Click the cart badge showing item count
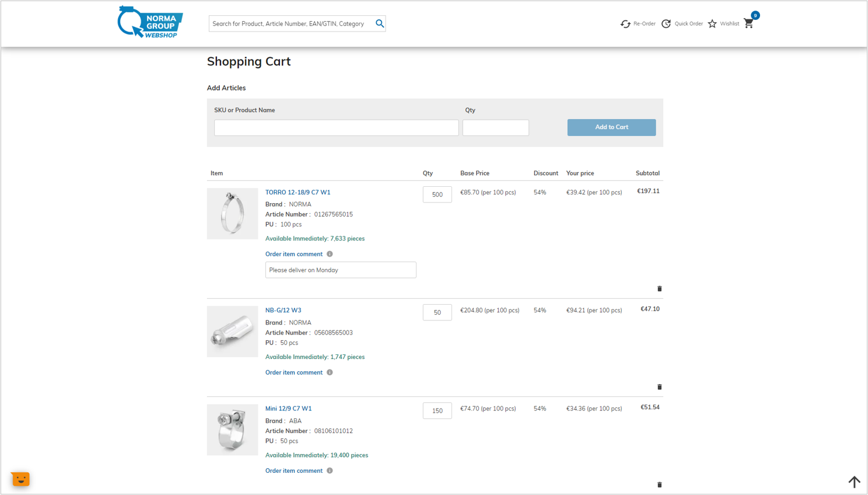Viewport: 868px width, 495px height. [755, 16]
